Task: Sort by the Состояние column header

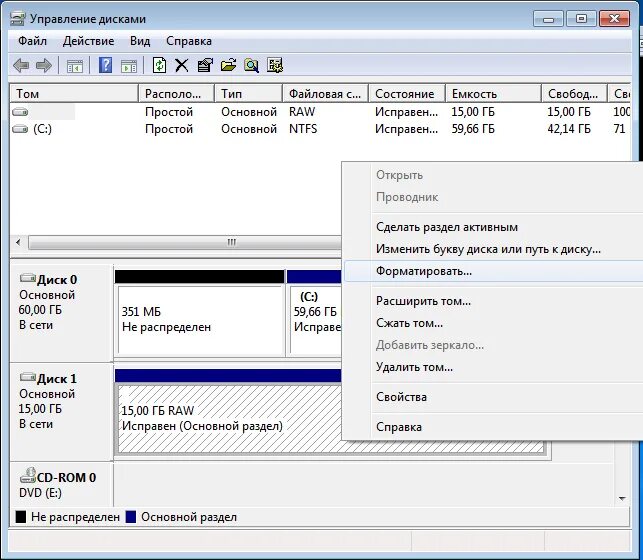Action: pyautogui.click(x=407, y=93)
